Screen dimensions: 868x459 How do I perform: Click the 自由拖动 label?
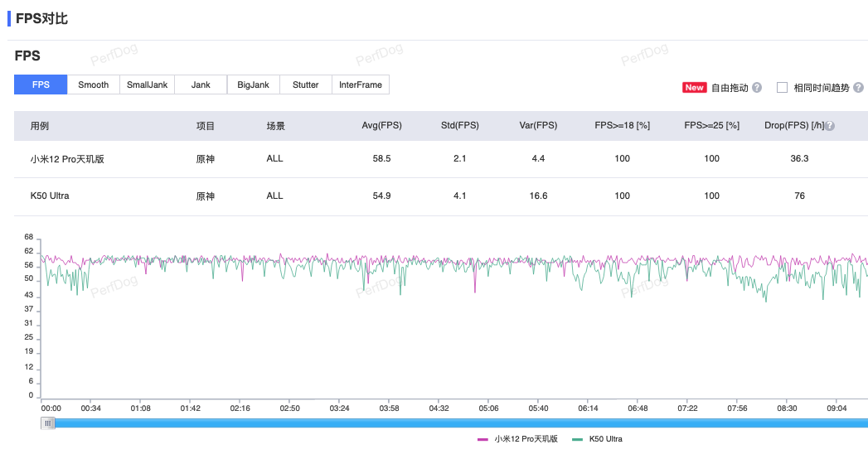(x=730, y=87)
